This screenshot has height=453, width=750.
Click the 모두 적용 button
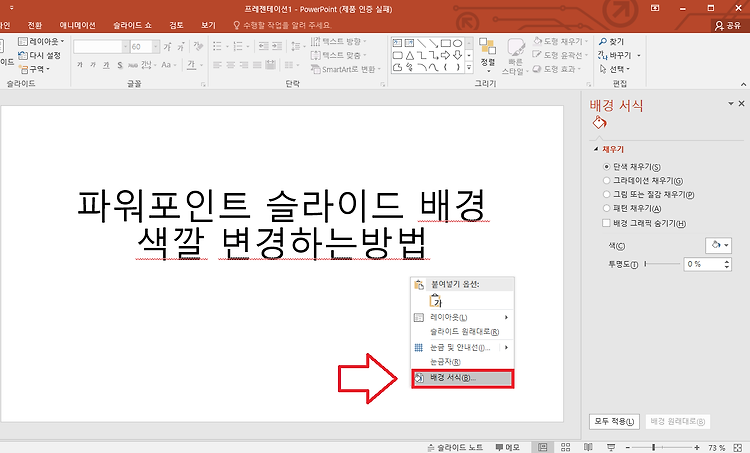point(614,421)
